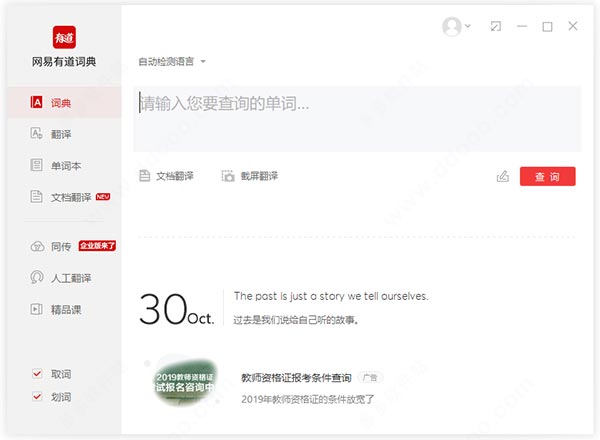Switch to mini window mode icon

coord(496,27)
